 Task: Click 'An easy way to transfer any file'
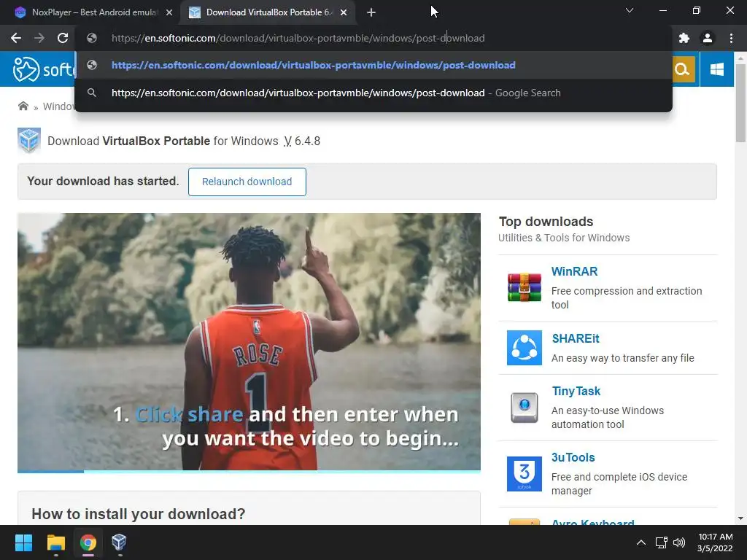[x=623, y=358]
